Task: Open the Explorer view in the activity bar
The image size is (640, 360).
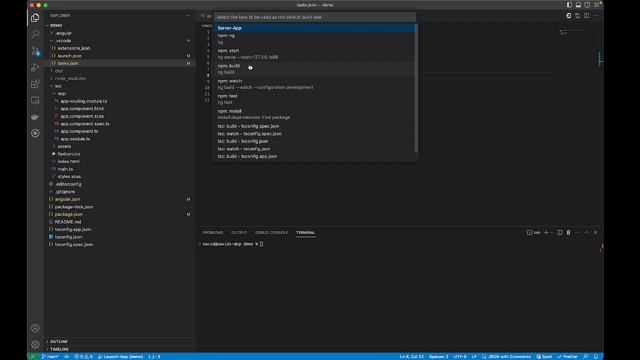Action: click(x=35, y=18)
